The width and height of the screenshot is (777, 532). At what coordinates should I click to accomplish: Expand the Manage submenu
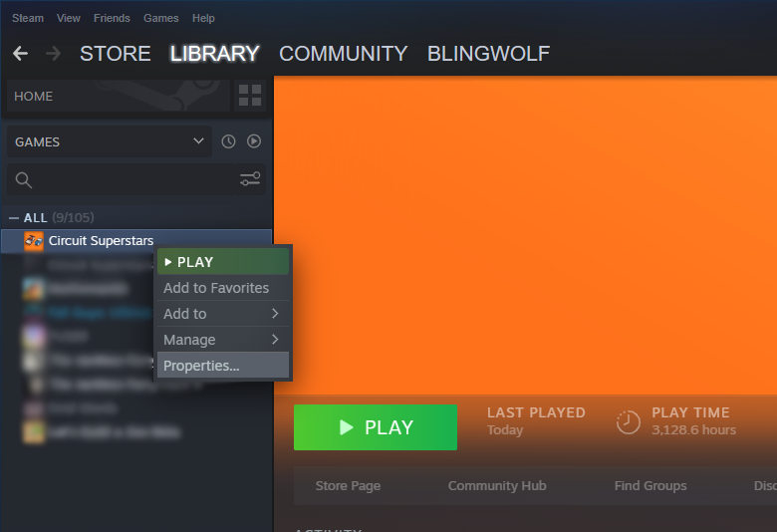click(x=222, y=340)
